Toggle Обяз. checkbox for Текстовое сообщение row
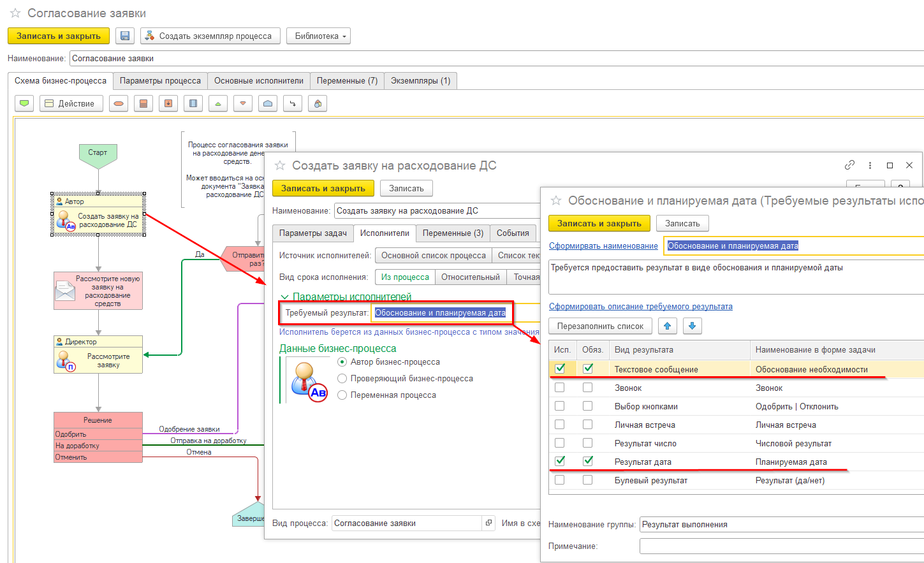This screenshot has width=924, height=563. tap(588, 369)
